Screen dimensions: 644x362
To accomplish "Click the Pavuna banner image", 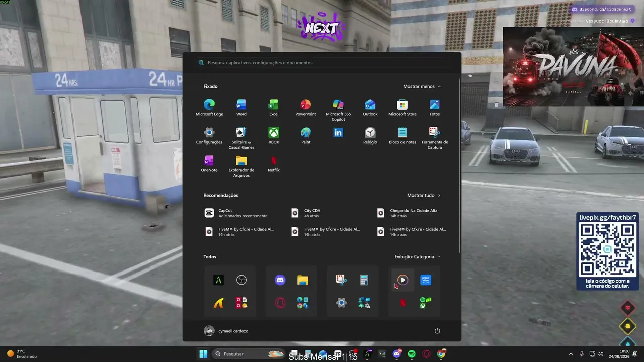I will [x=573, y=66].
